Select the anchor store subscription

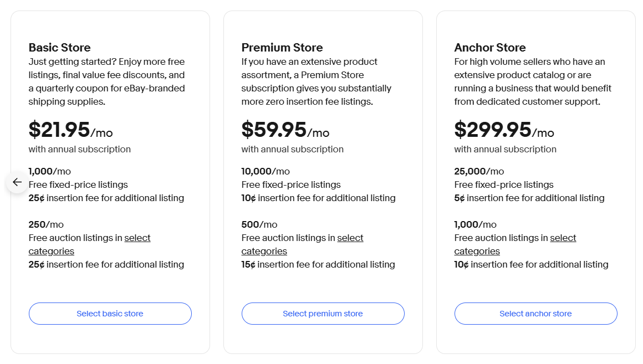535,314
